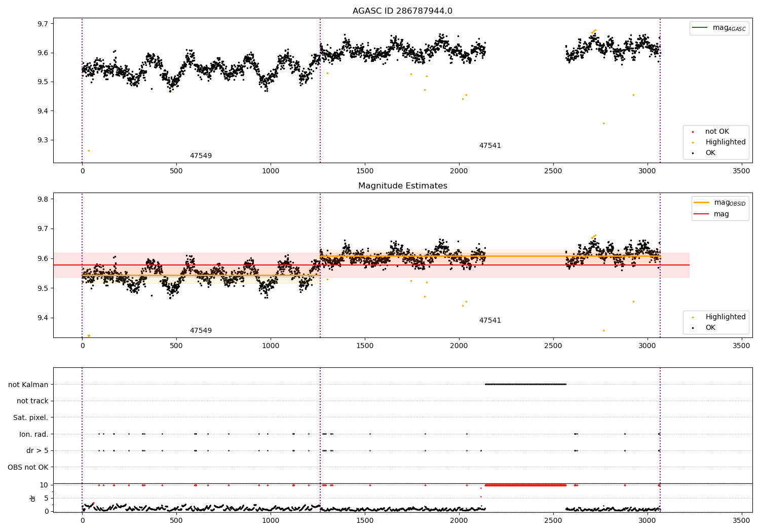
Task: Click the 'AGASC ID 286787944.0' plot title
Action: tap(402, 11)
